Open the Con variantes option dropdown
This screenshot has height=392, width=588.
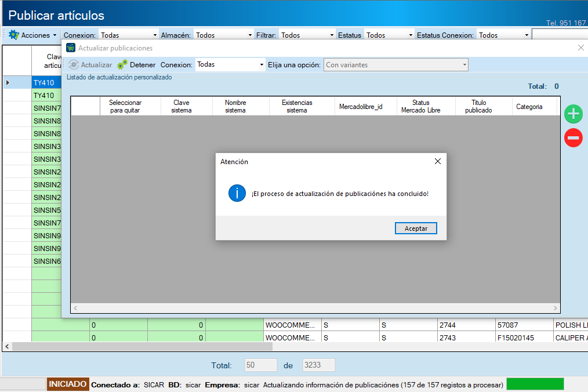(395, 64)
